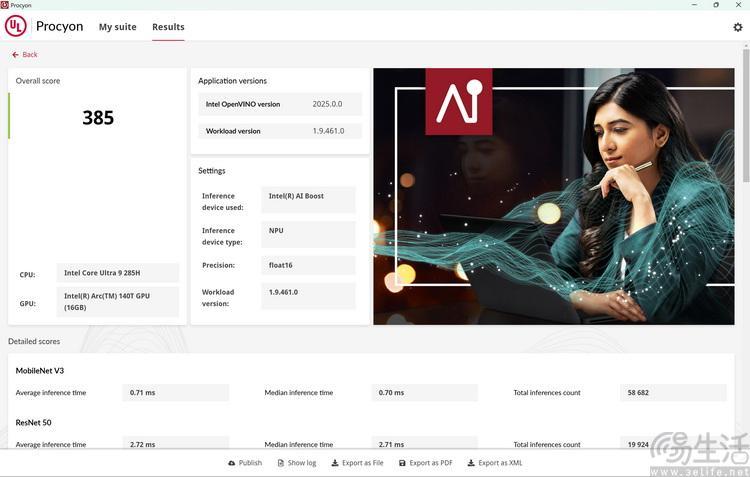Click the Export as XML label
This screenshot has height=477, width=750.
click(x=500, y=463)
